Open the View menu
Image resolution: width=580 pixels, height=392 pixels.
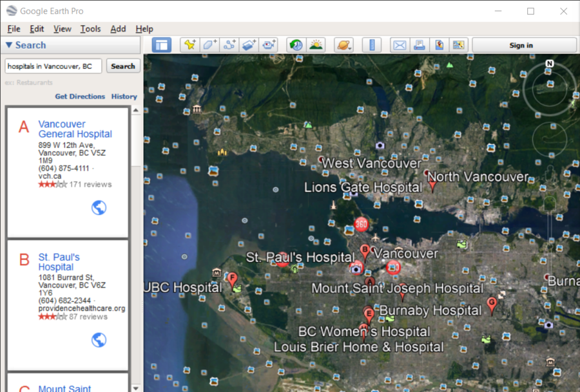[x=62, y=28]
